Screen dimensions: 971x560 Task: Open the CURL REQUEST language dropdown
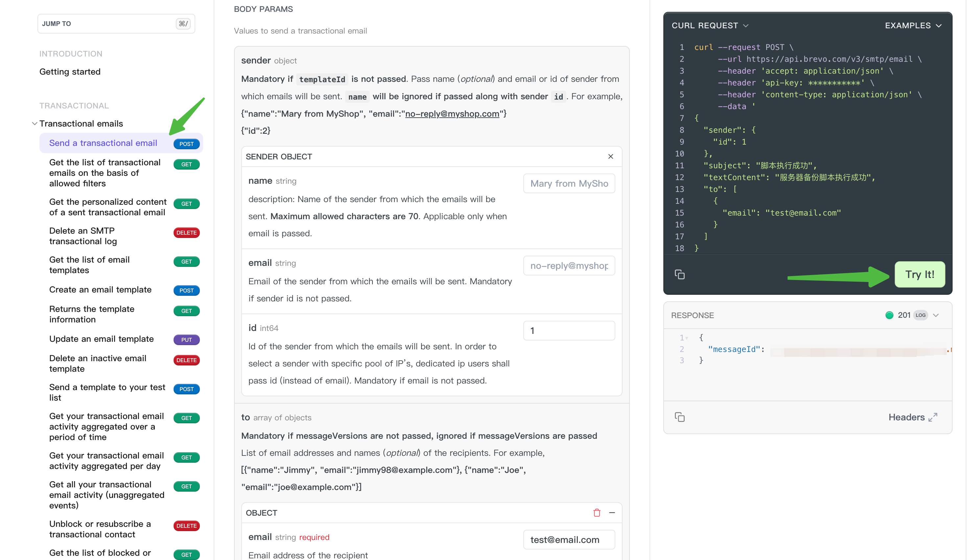coord(710,25)
